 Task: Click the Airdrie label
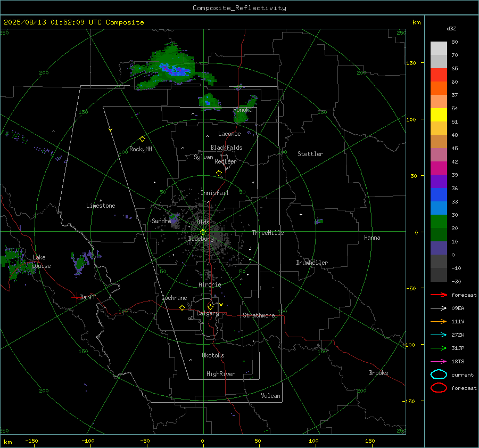click(210, 284)
